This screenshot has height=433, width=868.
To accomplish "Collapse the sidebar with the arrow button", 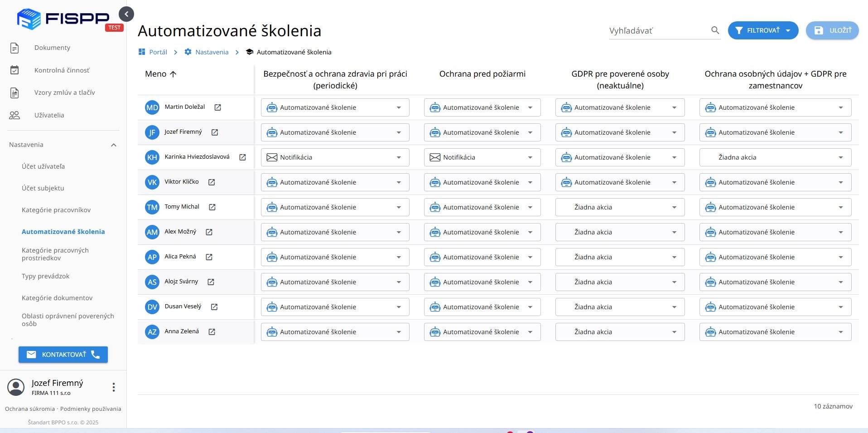I will coord(126,14).
